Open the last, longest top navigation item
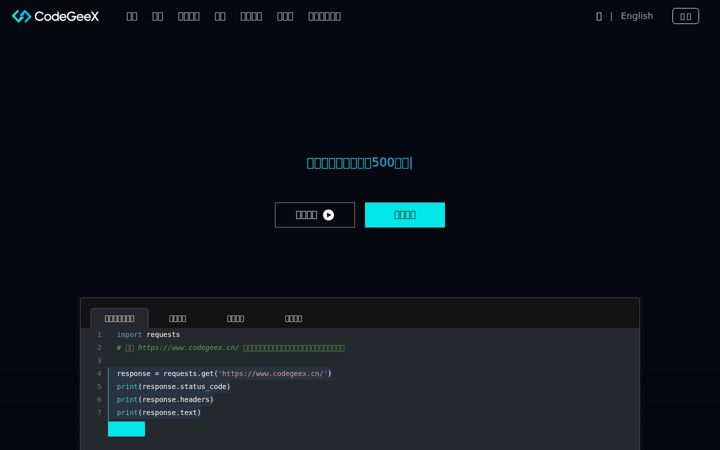720x450 pixels. click(x=325, y=17)
